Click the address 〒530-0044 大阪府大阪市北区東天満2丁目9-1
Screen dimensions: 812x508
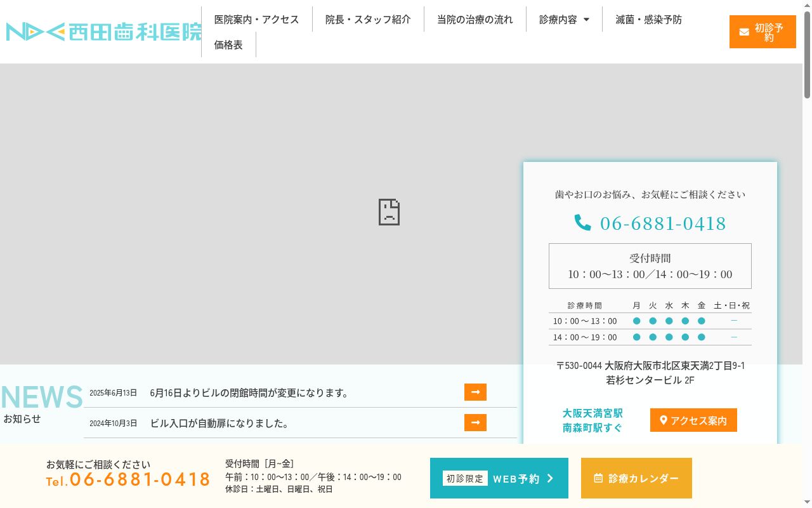tap(650, 366)
